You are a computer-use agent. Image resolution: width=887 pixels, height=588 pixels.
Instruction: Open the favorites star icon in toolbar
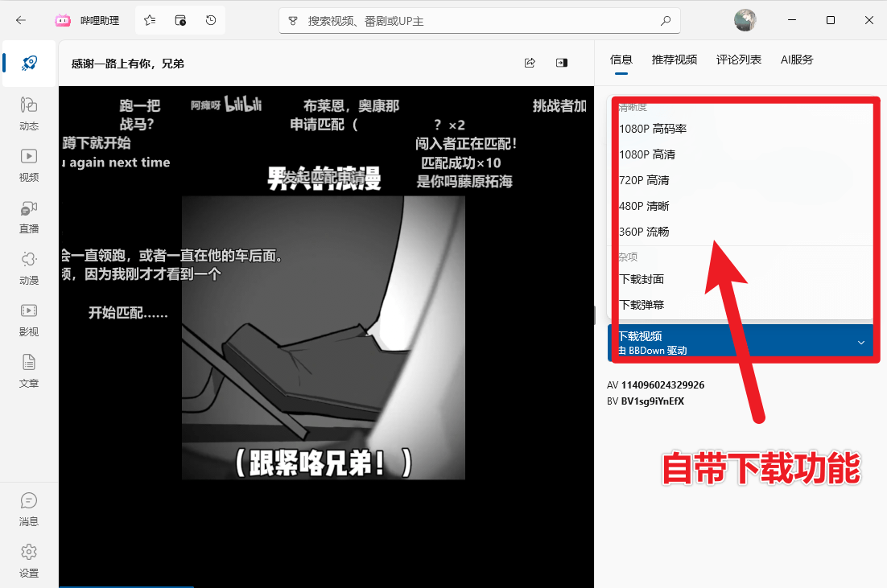[x=149, y=20]
